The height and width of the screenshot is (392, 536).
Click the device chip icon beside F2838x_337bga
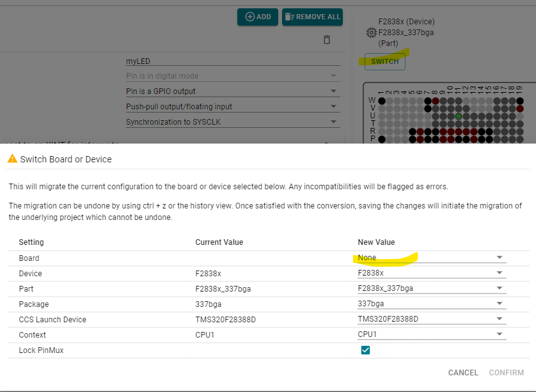tap(371, 33)
